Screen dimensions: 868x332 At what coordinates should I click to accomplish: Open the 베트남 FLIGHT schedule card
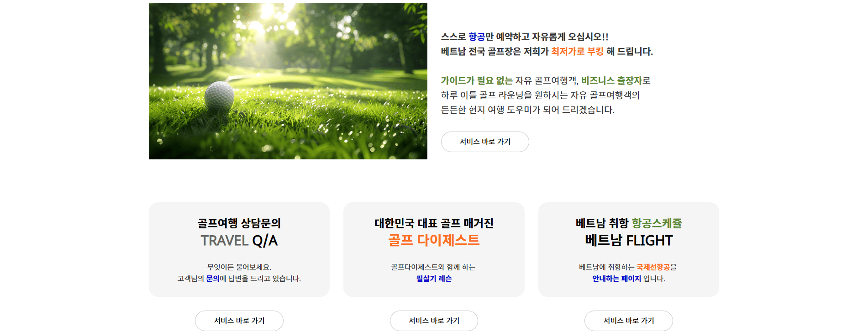[629, 249]
